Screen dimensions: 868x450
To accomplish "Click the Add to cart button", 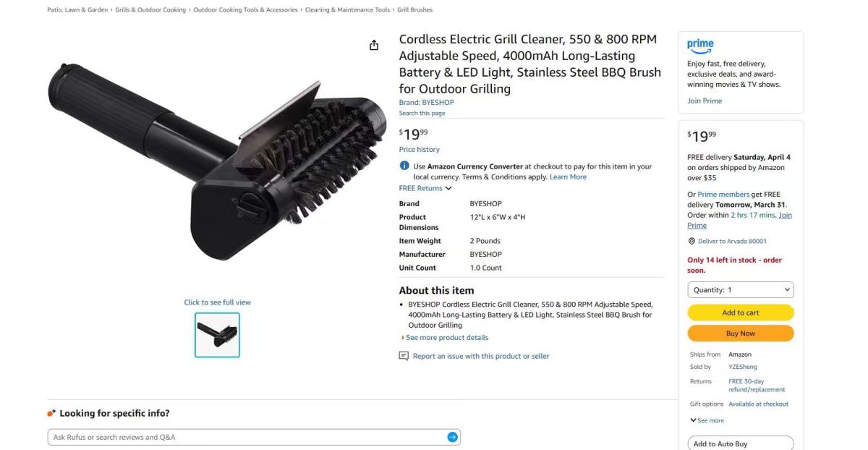I will click(x=741, y=313).
